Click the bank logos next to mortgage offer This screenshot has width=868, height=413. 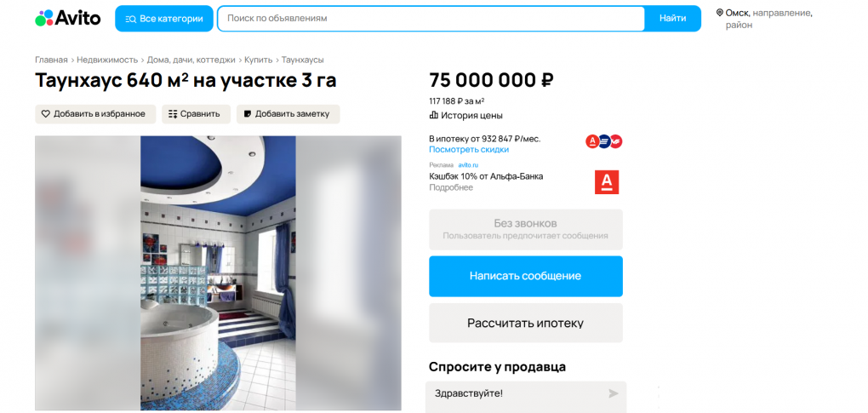pyautogui.click(x=604, y=141)
